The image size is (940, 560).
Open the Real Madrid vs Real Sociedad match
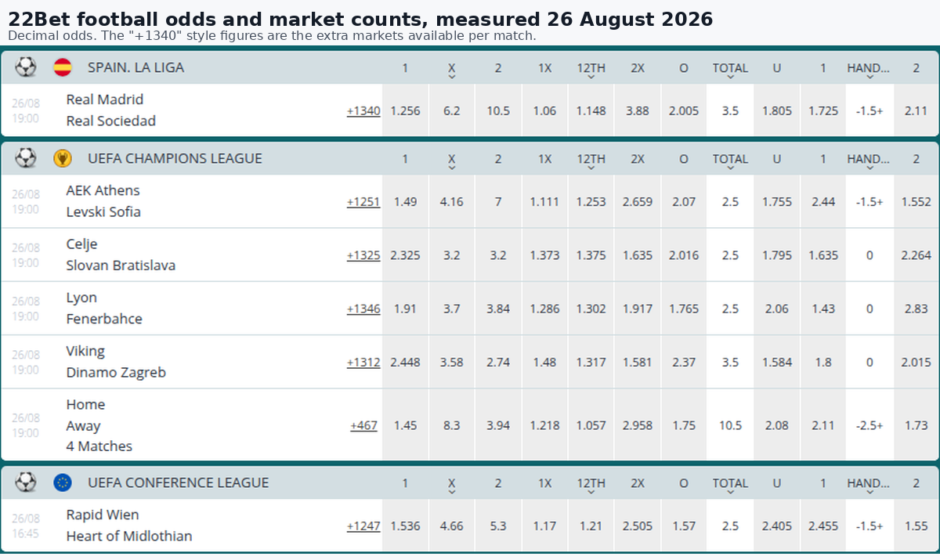click(x=111, y=110)
